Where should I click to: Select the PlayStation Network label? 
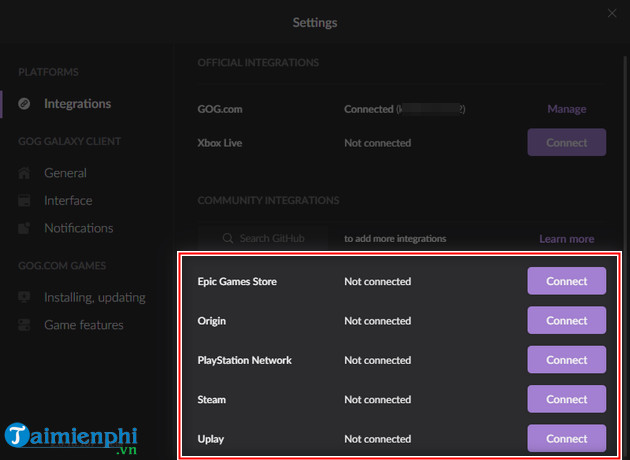[x=244, y=360]
